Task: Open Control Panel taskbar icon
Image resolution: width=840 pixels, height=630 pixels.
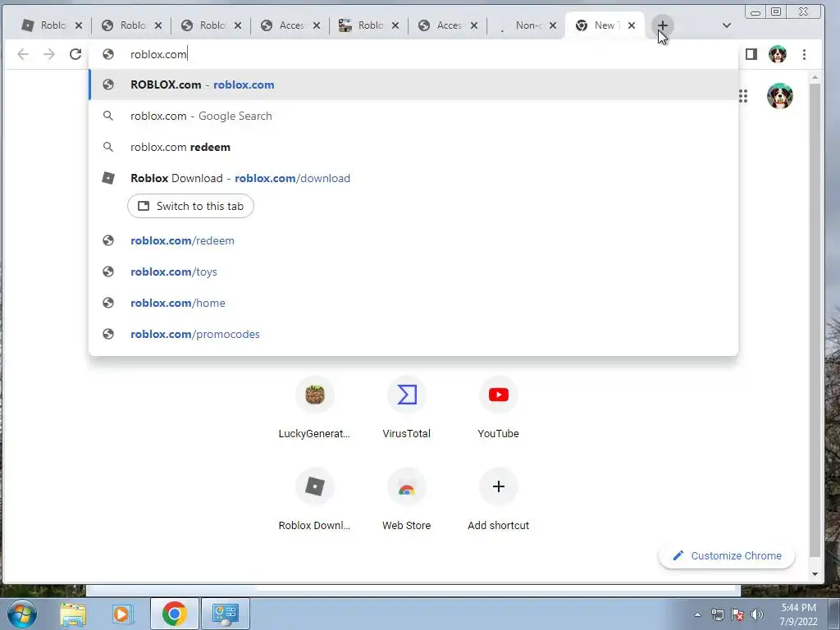Action: [x=225, y=614]
